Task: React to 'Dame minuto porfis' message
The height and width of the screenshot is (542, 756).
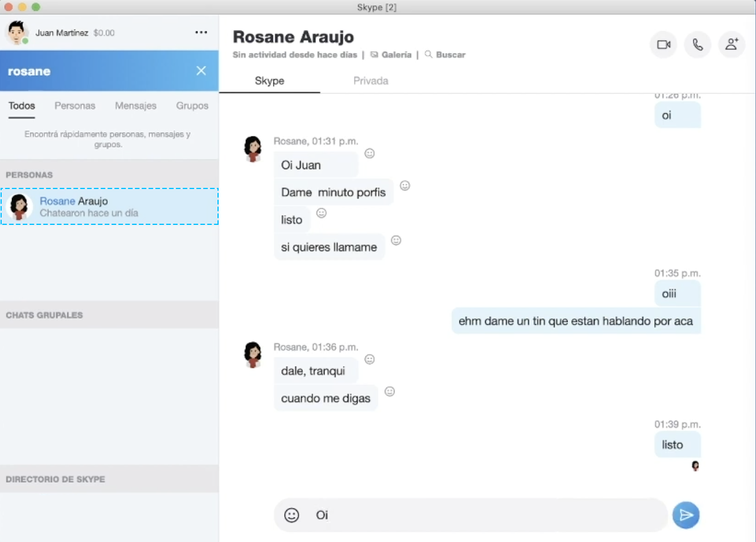Action: pyautogui.click(x=405, y=185)
